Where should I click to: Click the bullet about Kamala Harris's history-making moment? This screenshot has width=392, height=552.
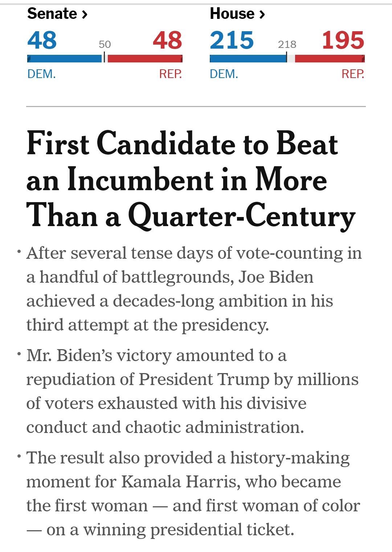pyautogui.click(x=193, y=493)
